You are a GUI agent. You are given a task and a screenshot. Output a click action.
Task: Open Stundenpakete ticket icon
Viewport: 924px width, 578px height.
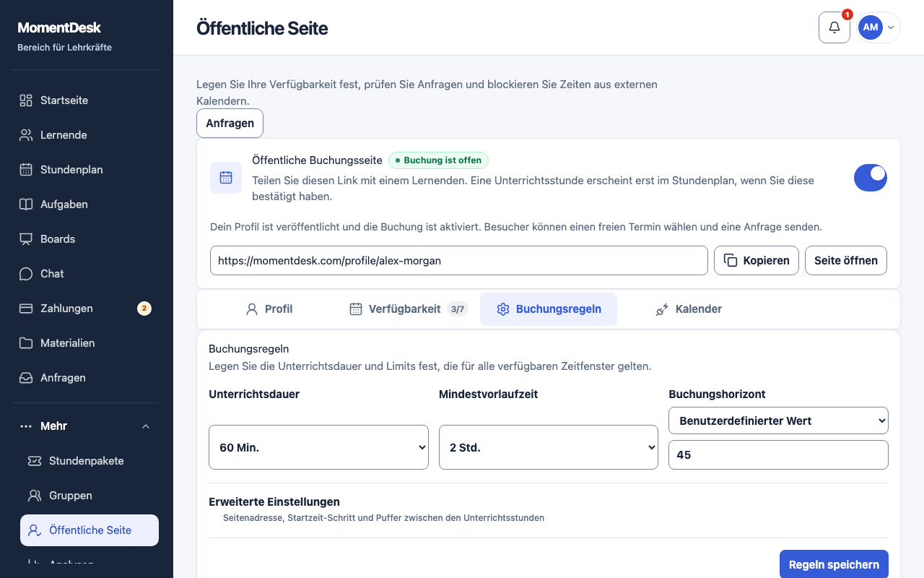click(x=35, y=461)
